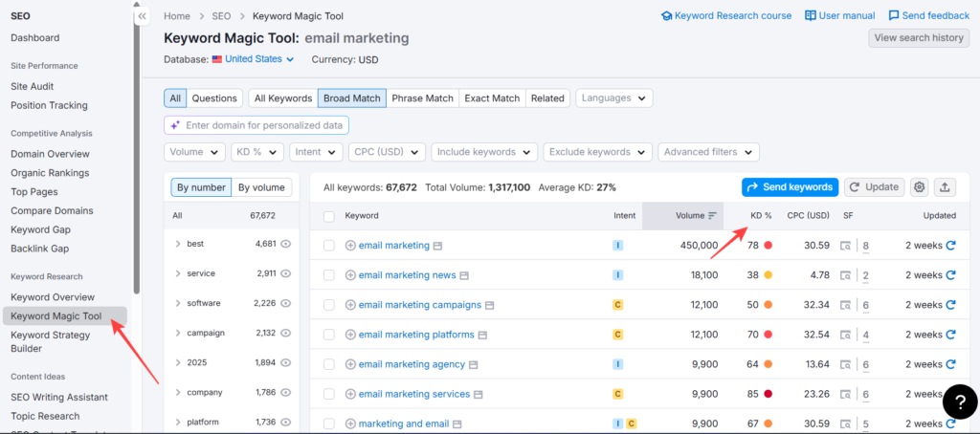Click the Update button
The image size is (980, 434).
[x=874, y=186]
